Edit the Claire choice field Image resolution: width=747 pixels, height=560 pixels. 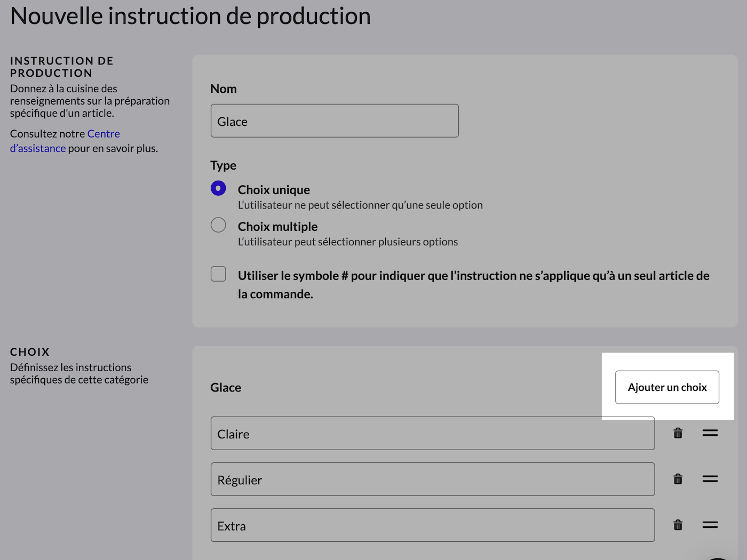pyautogui.click(x=433, y=433)
